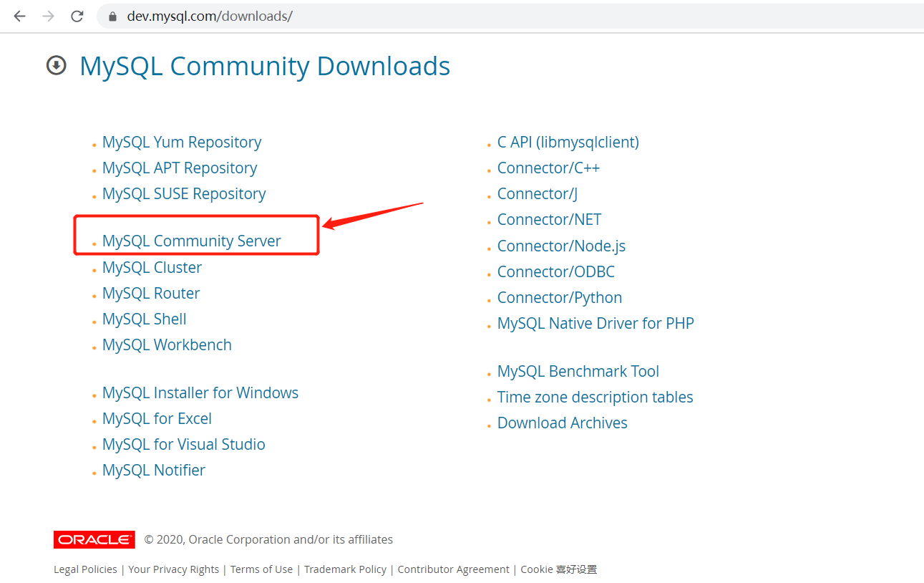Open Trademark Policy link
Viewport: 924px width, 583px height.
(x=345, y=569)
